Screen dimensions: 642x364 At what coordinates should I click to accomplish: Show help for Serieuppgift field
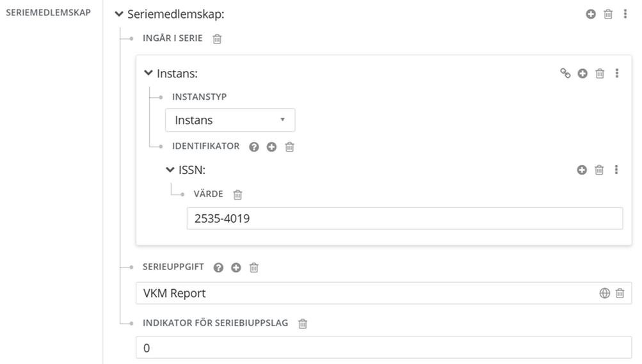coord(218,267)
